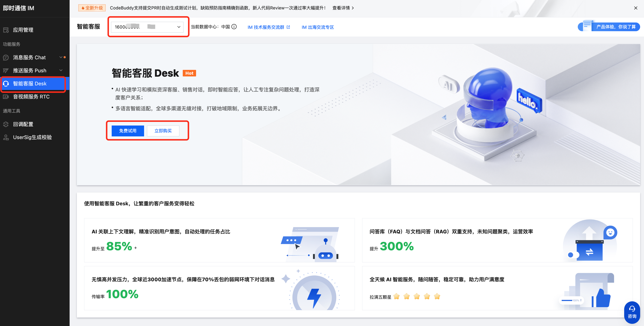Expand the 消息服务 Chat submenu chevron

click(61, 57)
